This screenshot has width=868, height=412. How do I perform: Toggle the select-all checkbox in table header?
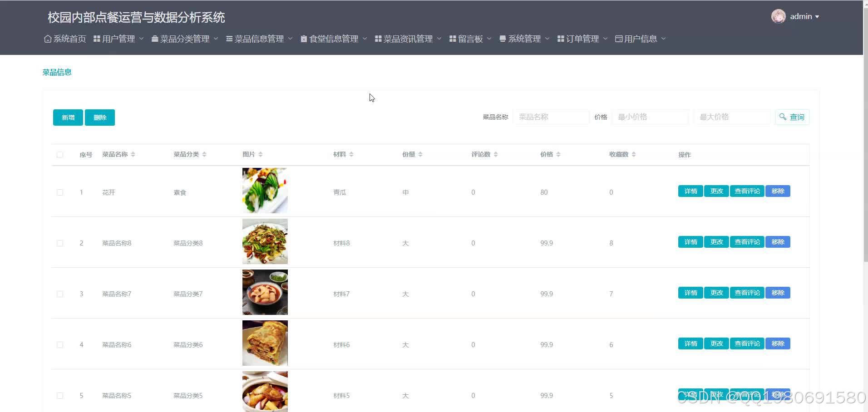pyautogui.click(x=60, y=154)
